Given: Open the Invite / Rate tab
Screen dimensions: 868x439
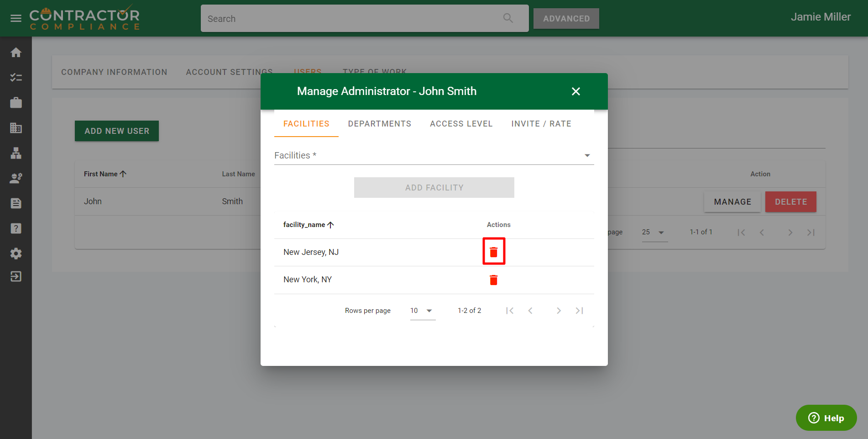Looking at the screenshot, I should (541, 124).
